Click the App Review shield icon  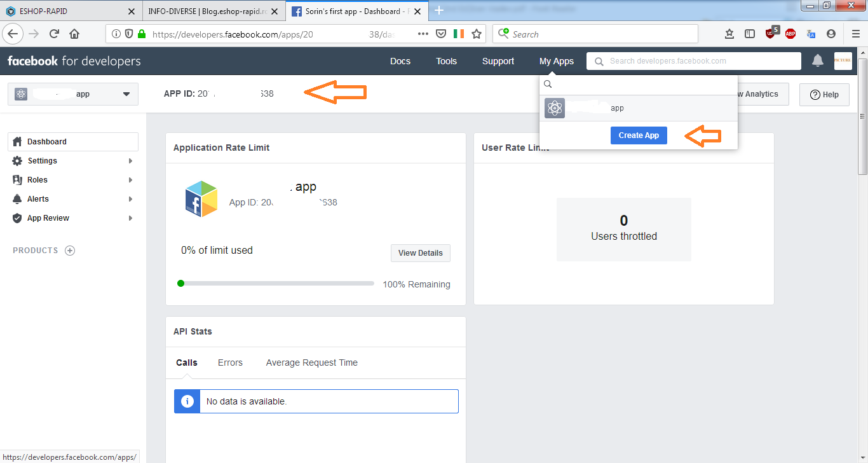pos(17,218)
